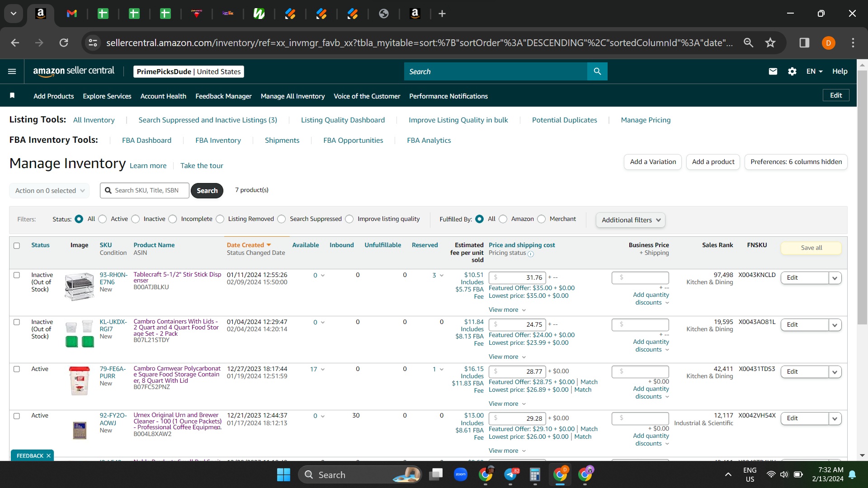Viewport: 868px width, 488px height.
Task: Click the Search SKU, Title, ISBN field
Action: pyautogui.click(x=145, y=191)
